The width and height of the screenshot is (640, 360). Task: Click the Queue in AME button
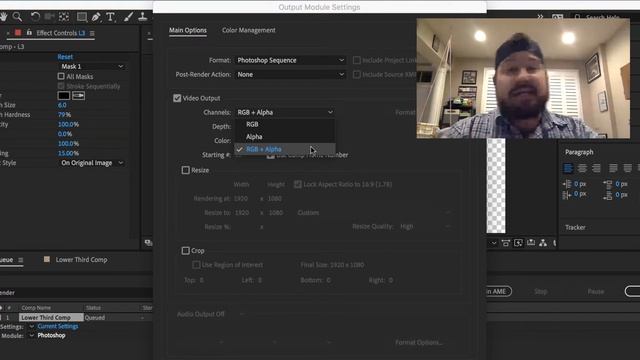point(498,291)
